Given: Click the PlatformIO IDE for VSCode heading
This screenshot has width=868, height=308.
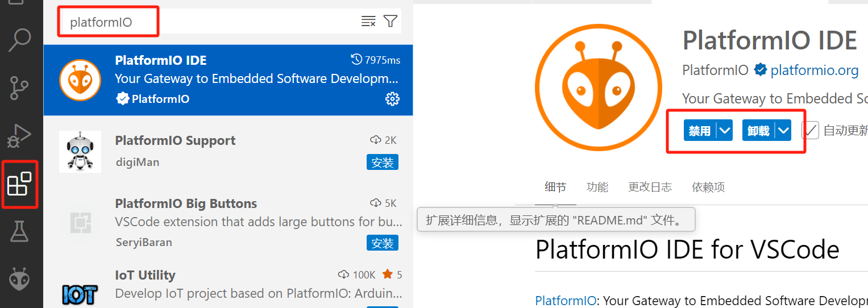Looking at the screenshot, I should coord(687,249).
